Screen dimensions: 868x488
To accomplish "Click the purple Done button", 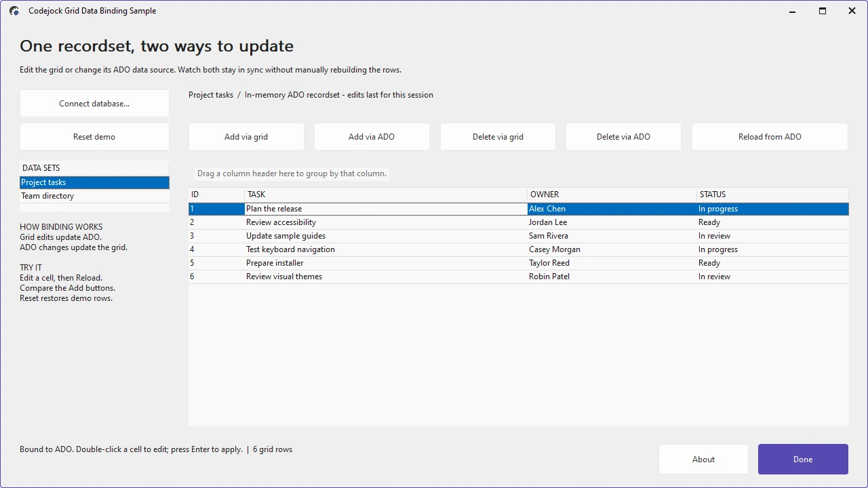I will (803, 460).
